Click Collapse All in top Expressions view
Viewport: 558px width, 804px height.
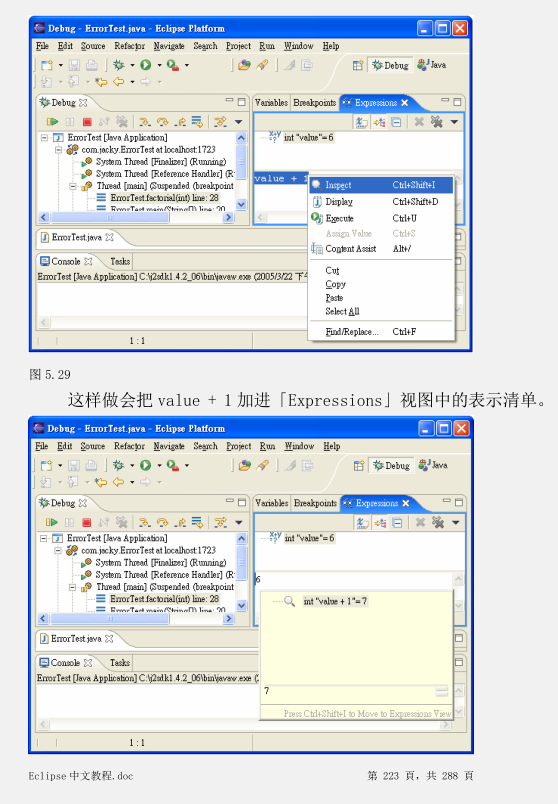coord(396,122)
